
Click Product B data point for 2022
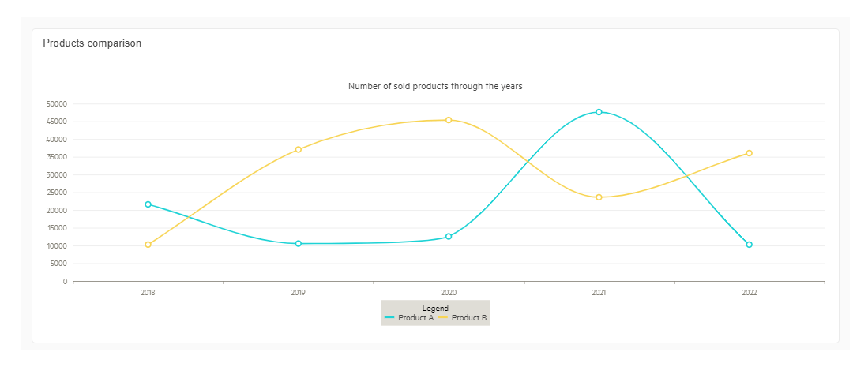tap(749, 153)
